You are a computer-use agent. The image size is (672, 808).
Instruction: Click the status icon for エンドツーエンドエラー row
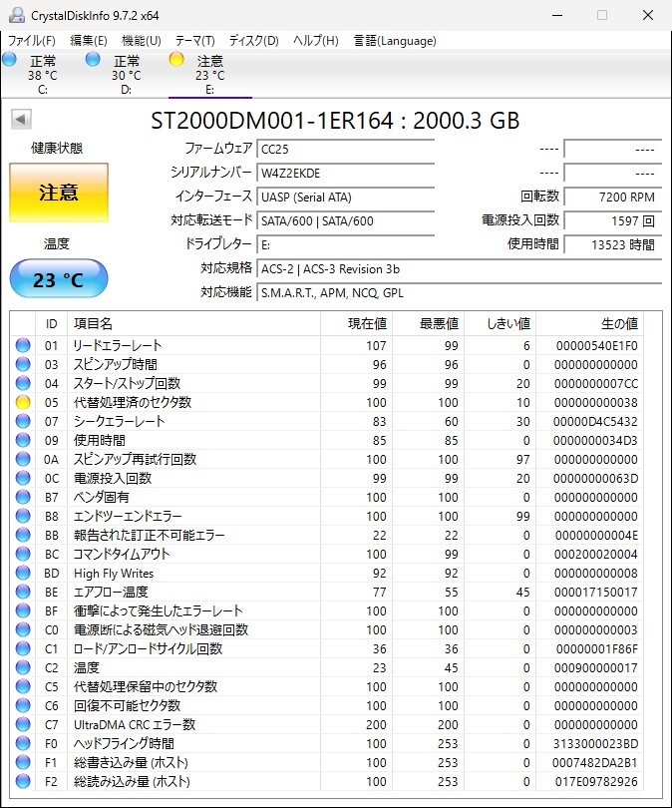[23, 516]
